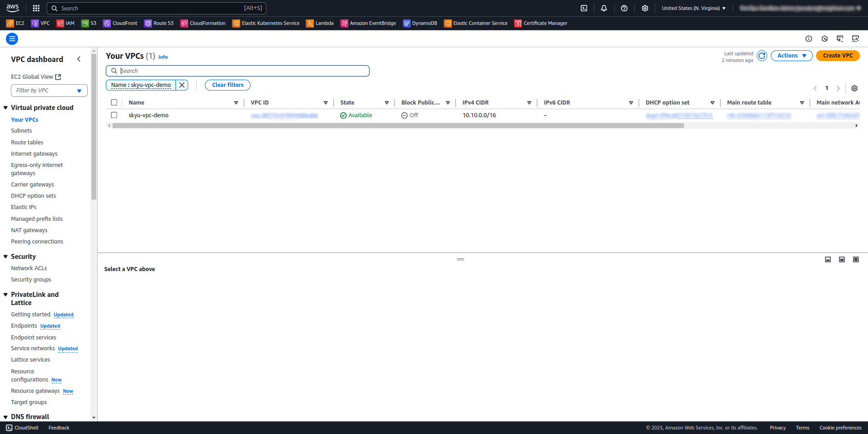The width and height of the screenshot is (868, 434).
Task: Click Clear filters
Action: (x=228, y=85)
